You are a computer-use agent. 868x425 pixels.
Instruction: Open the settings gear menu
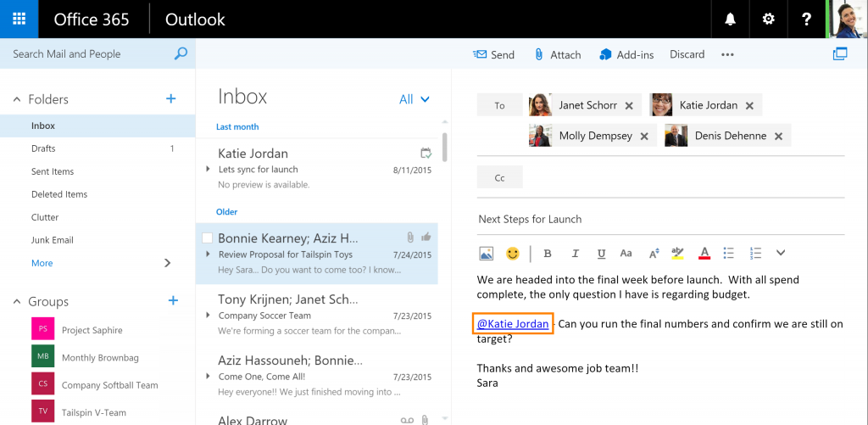click(769, 20)
